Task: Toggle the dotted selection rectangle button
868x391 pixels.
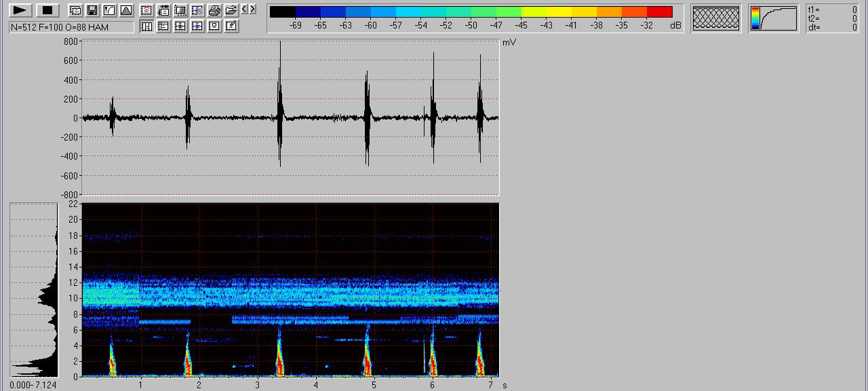Action: click(180, 10)
